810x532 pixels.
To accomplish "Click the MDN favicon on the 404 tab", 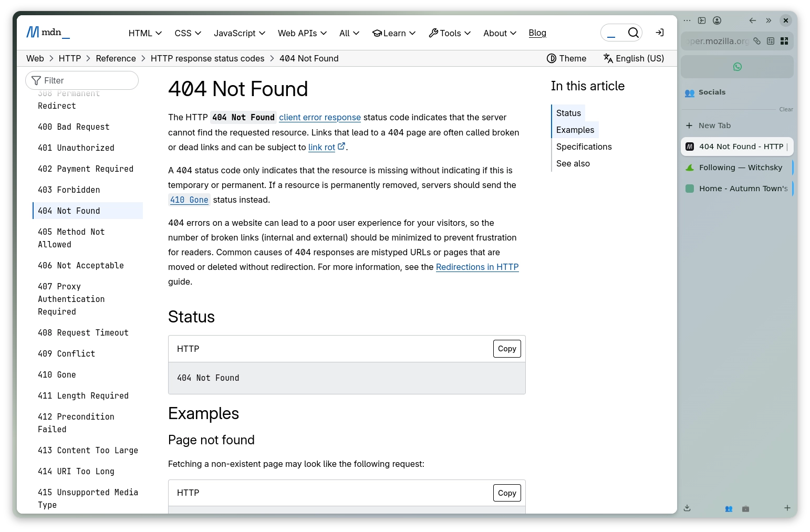I will (690, 147).
